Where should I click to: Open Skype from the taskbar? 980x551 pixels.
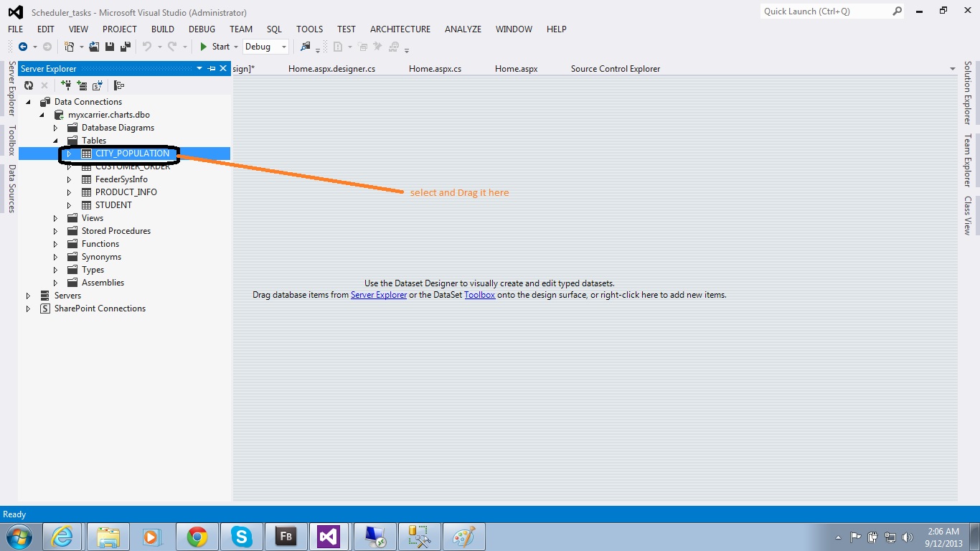tap(241, 536)
